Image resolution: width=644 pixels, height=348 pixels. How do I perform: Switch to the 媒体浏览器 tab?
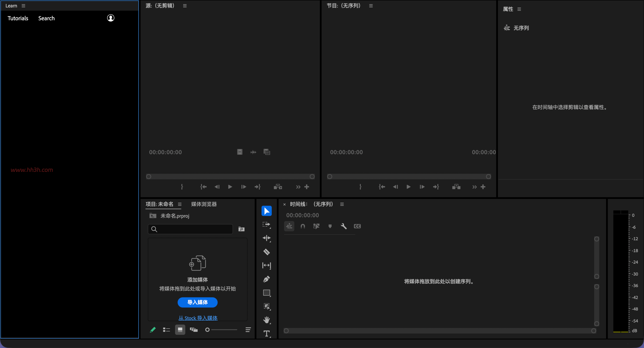tap(204, 204)
